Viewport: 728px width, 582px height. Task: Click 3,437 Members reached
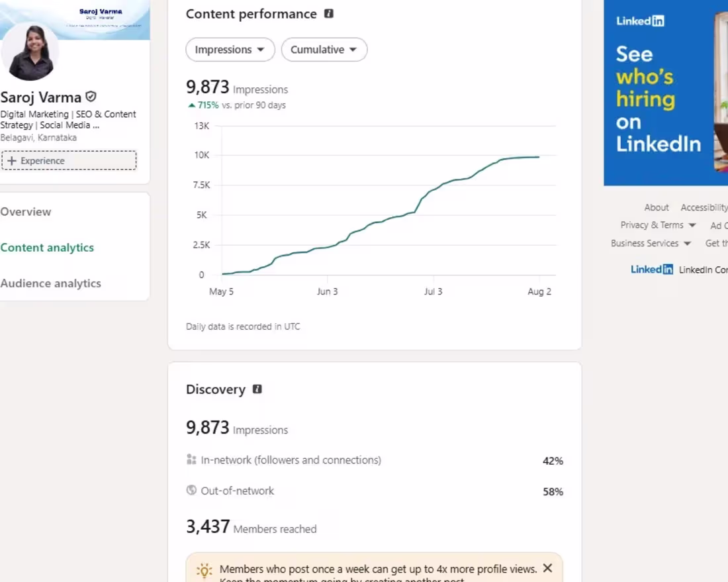pos(251,527)
